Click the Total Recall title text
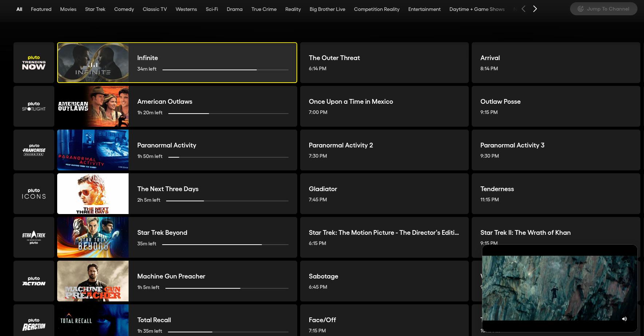644x336 pixels. [154, 320]
